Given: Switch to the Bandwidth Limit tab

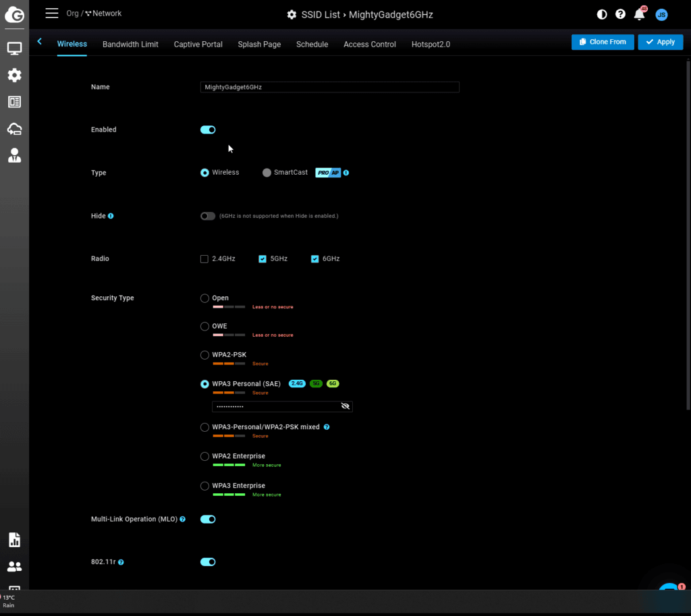Looking at the screenshot, I should click(x=130, y=45).
